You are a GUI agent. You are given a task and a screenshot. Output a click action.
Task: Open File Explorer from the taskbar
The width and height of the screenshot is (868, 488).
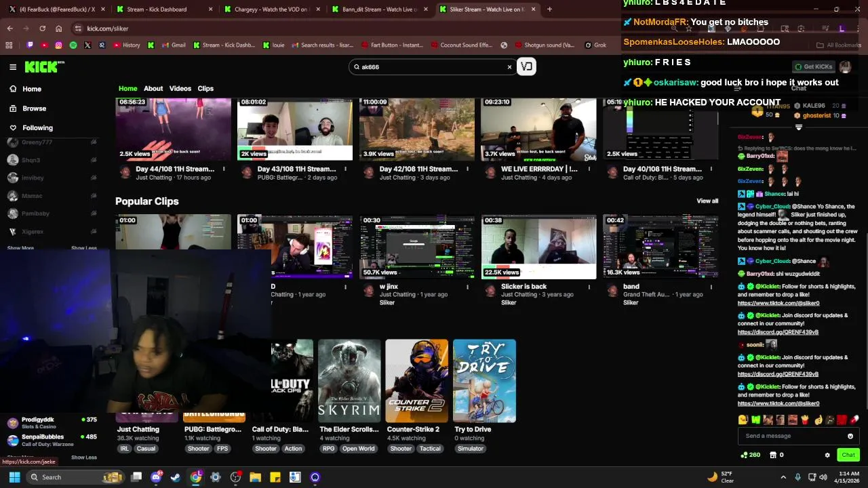pos(255,477)
